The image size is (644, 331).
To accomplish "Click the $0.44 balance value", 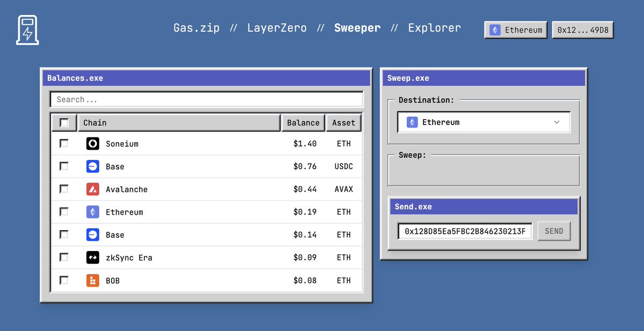I will [x=305, y=189].
